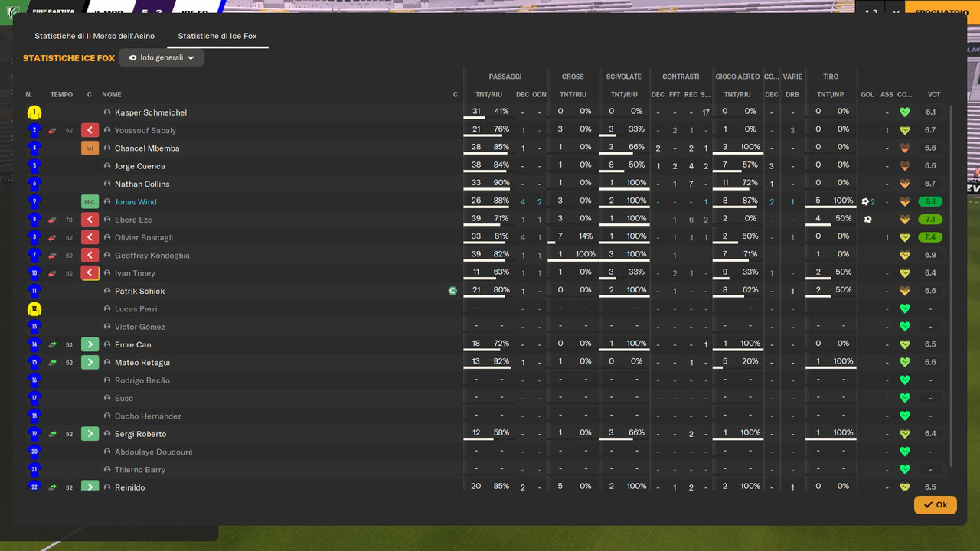980x551 pixels.
Task: Click the vertical scrollbar of the stats table
Action: pyautogui.click(x=952, y=285)
